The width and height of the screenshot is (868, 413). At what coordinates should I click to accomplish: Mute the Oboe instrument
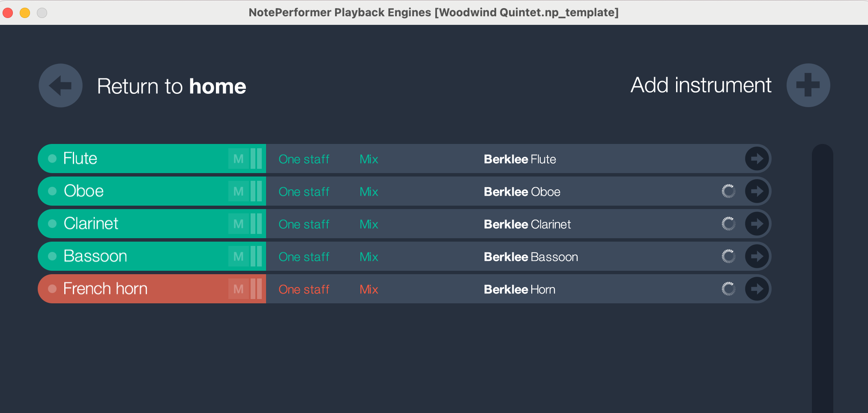238,192
